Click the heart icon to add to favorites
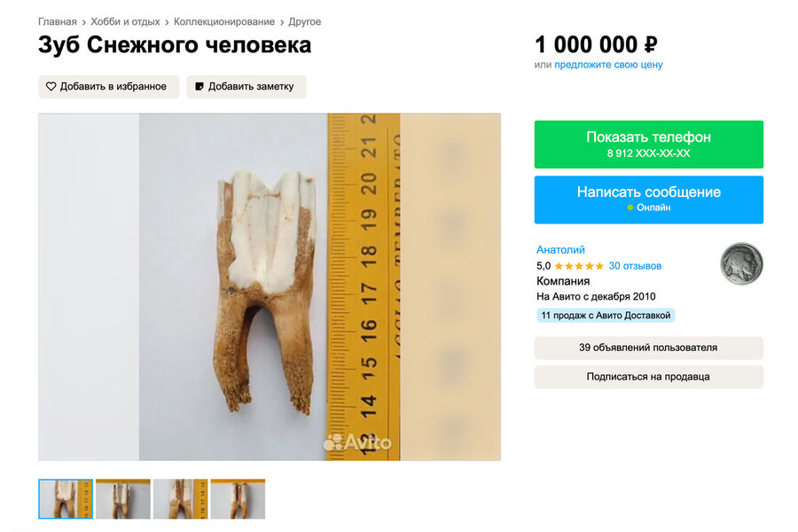798x532 pixels. click(x=51, y=87)
